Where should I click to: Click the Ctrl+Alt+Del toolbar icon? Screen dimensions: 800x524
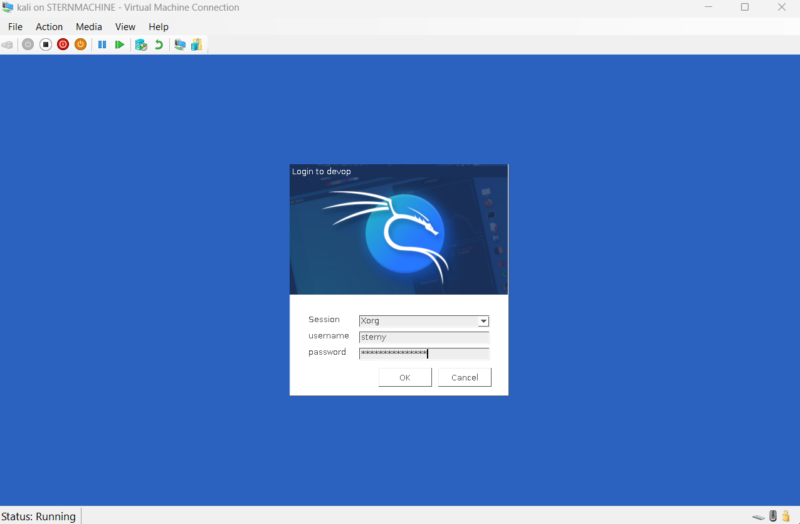click(x=7, y=45)
